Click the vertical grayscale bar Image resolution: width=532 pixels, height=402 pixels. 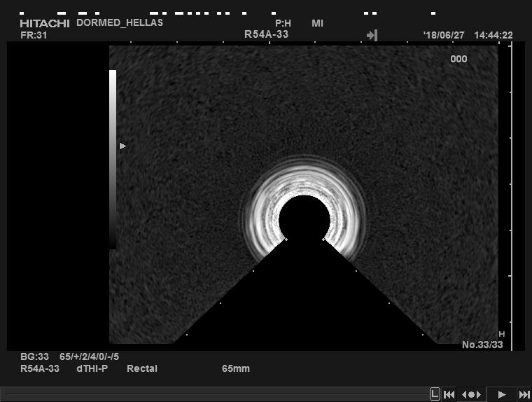pyautogui.click(x=113, y=159)
